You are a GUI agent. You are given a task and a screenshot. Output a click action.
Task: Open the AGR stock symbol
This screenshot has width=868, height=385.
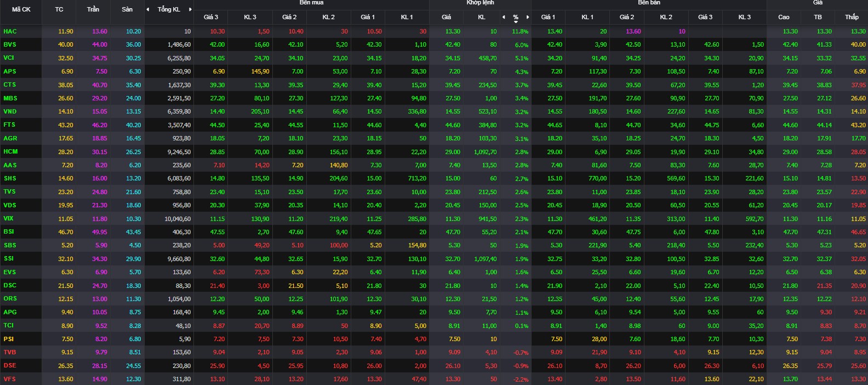click(x=10, y=138)
